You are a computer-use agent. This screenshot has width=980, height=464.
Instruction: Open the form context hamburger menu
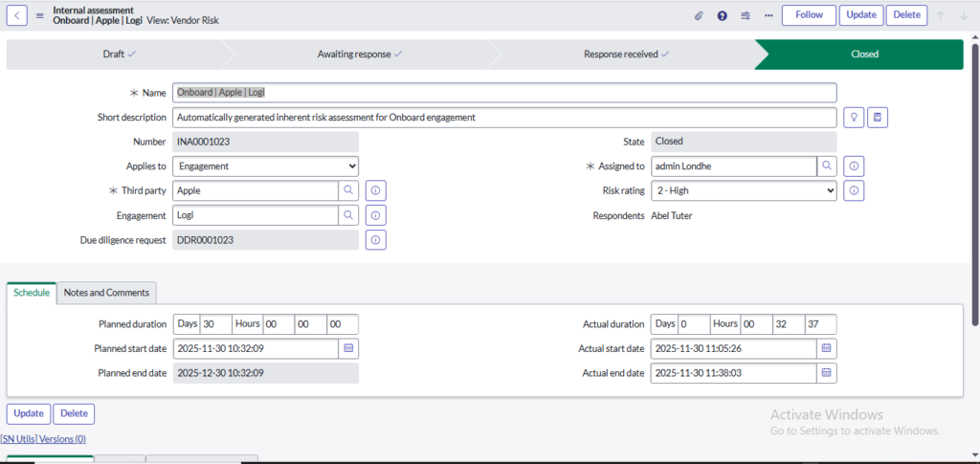coord(39,15)
